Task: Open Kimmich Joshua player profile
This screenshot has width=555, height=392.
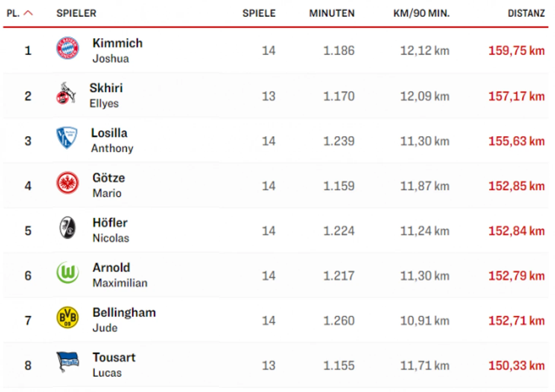Action: 117,51
